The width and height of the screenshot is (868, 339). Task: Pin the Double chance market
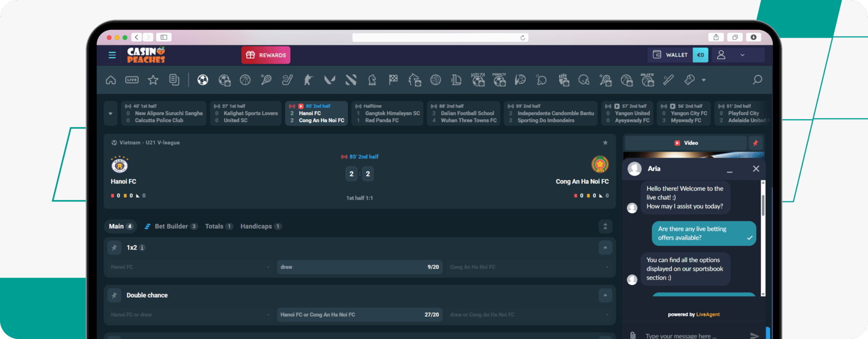[x=114, y=295]
